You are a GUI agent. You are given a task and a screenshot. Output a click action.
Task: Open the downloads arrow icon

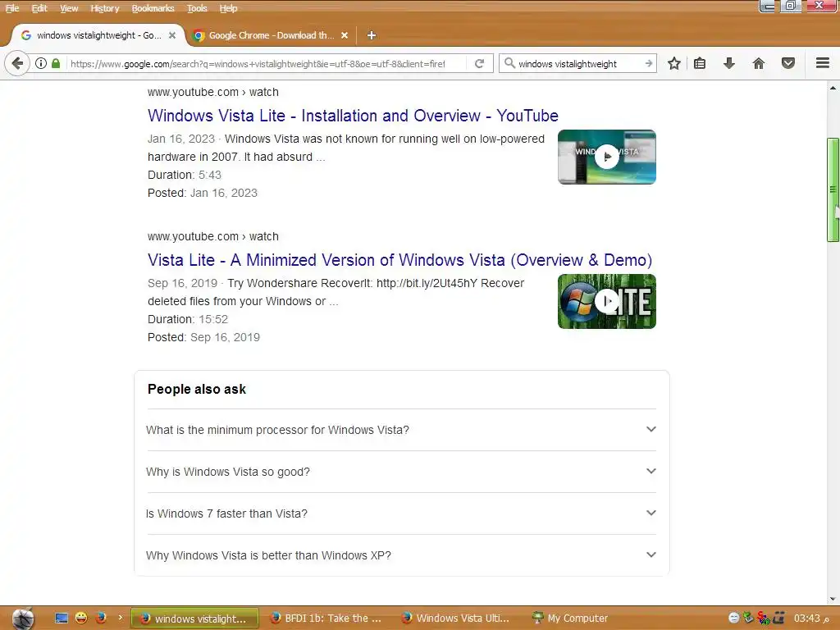[x=728, y=63]
